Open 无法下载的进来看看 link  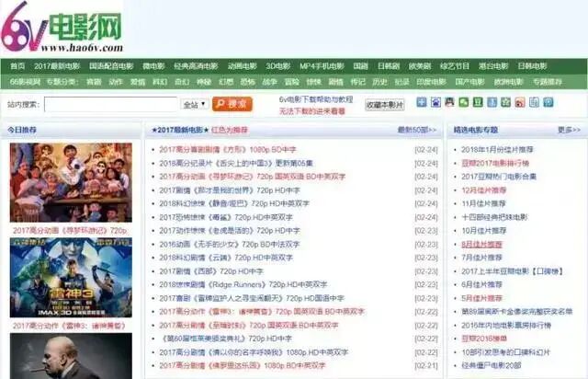(x=311, y=111)
